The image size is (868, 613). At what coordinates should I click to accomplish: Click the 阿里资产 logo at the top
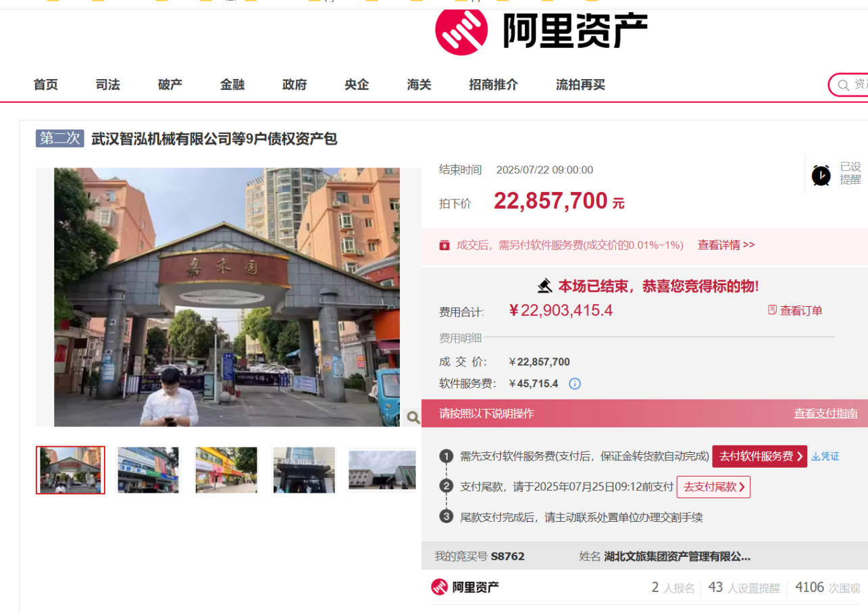pos(540,30)
